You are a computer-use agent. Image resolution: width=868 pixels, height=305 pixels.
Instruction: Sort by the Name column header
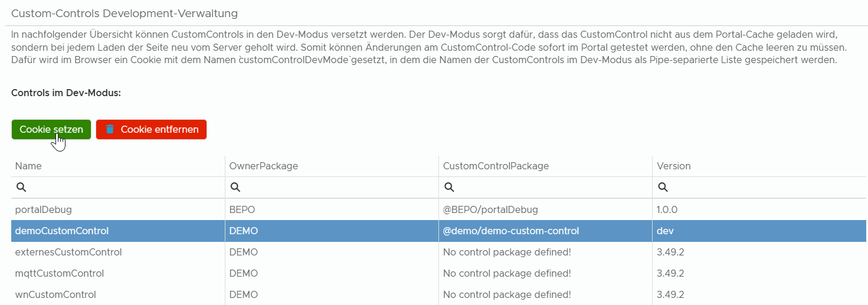(x=28, y=166)
